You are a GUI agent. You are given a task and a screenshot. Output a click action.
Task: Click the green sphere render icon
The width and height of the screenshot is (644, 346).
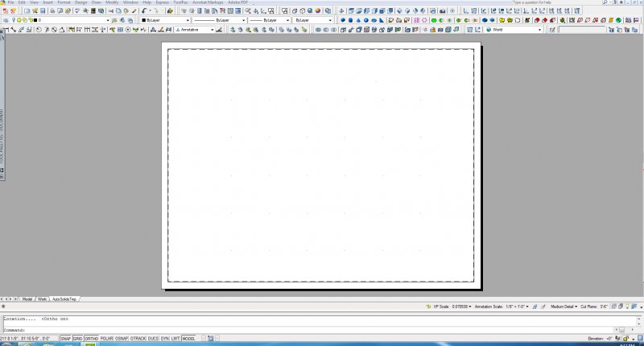(x=618, y=20)
